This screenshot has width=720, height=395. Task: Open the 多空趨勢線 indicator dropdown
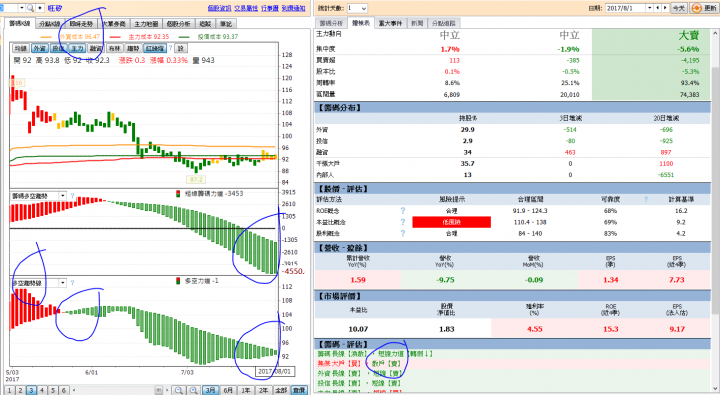[x=63, y=283]
